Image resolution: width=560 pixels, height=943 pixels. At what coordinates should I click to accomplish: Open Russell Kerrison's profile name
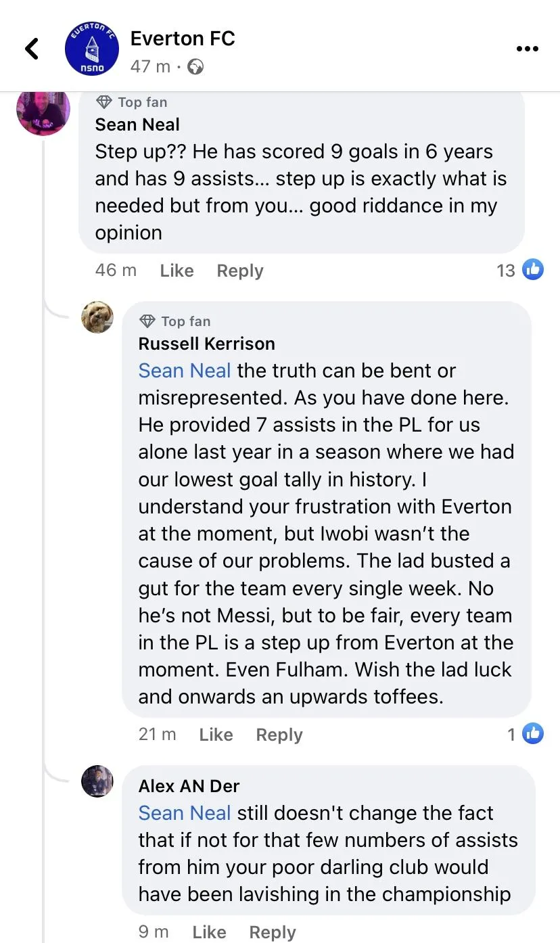pyautogui.click(x=206, y=344)
